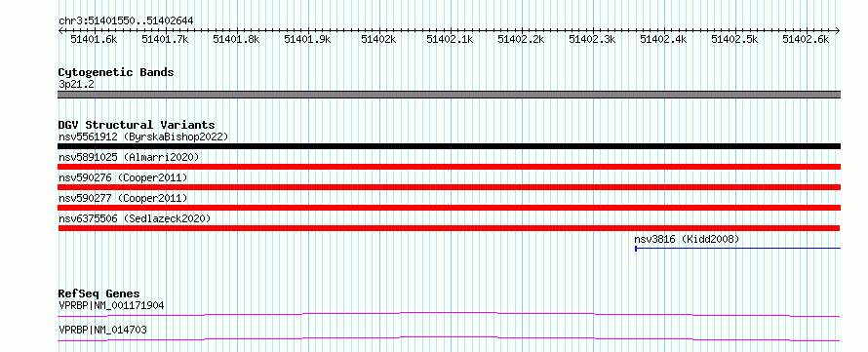Viewport: 868px width, 352px height.
Task: Select the red nsv5891025 variant bar
Action: (x=450, y=167)
